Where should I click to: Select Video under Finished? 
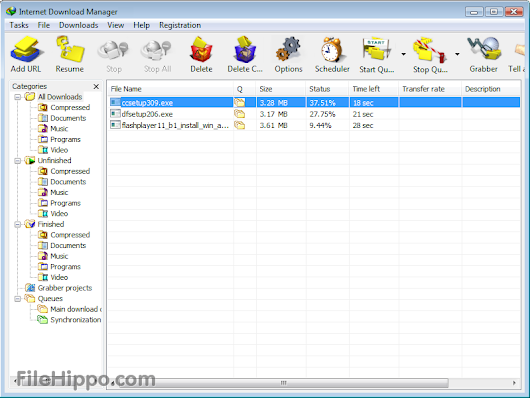click(59, 277)
